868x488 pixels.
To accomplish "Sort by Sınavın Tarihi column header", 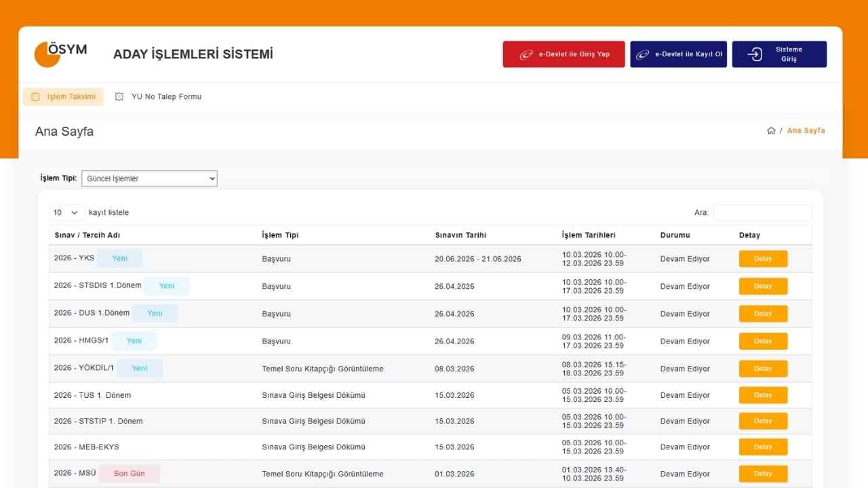I will click(x=460, y=235).
